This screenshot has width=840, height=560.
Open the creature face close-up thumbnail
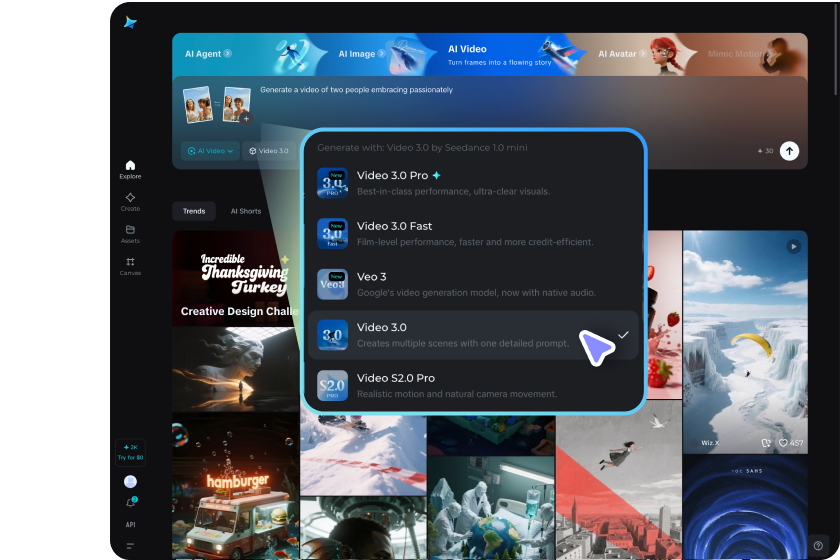363,528
